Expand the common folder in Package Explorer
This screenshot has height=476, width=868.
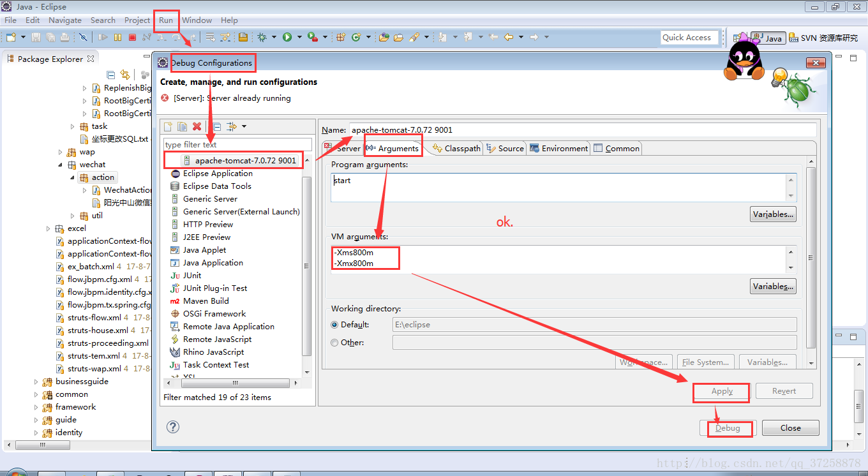(36, 394)
